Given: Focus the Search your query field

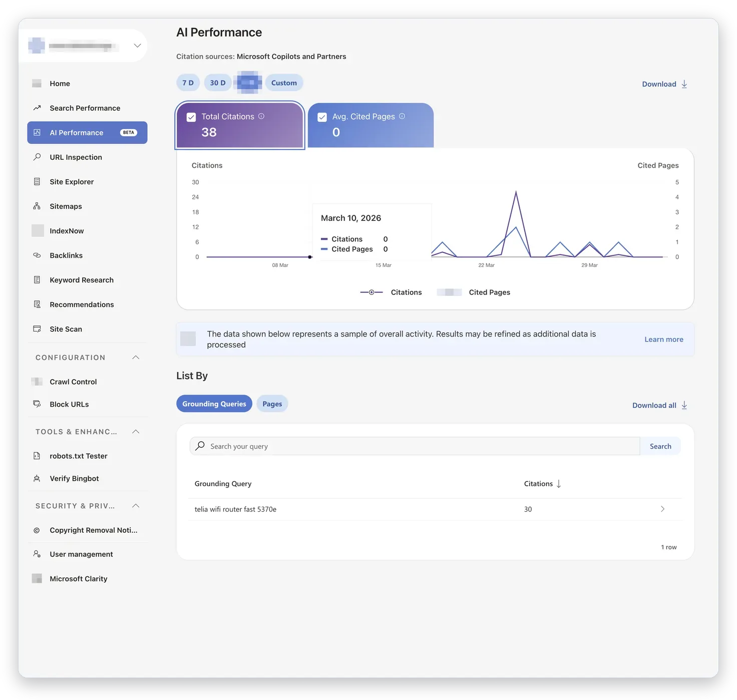Looking at the screenshot, I should [415, 446].
